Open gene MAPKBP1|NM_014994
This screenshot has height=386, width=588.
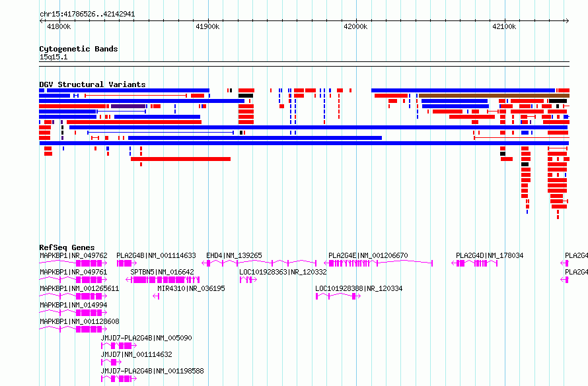(x=73, y=305)
